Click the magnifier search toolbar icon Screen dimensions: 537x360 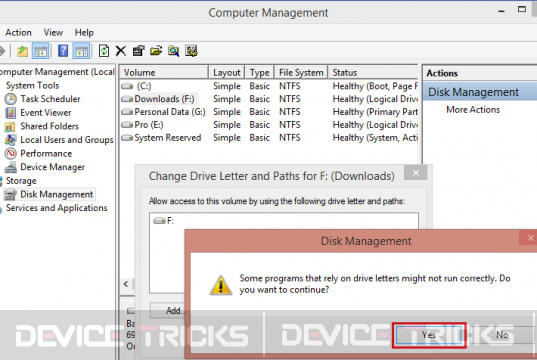pyautogui.click(x=174, y=51)
